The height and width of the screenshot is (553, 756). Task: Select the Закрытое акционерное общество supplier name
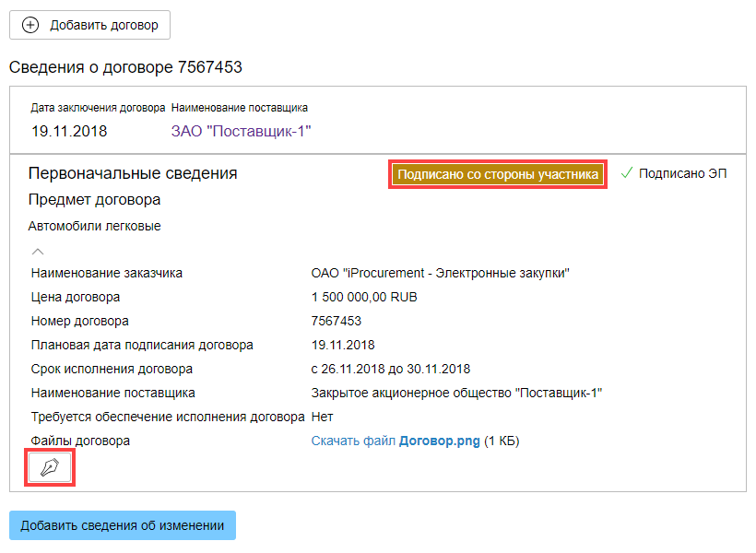point(456,393)
